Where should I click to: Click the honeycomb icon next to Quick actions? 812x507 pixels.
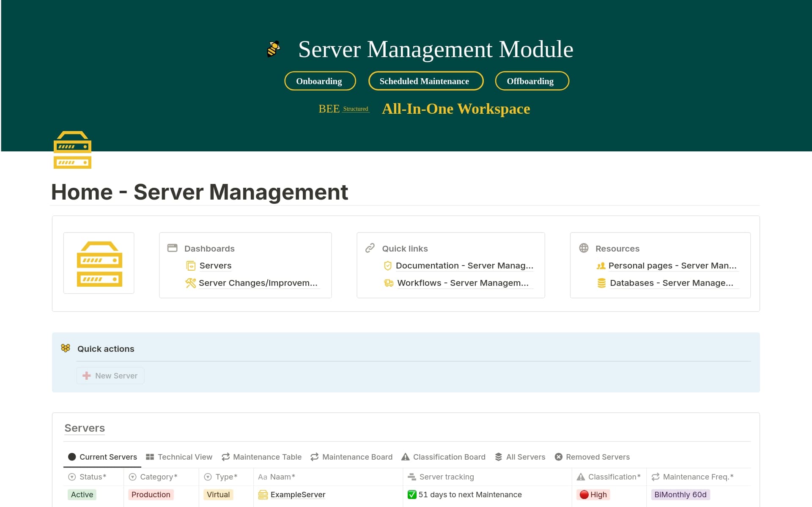[x=66, y=348]
